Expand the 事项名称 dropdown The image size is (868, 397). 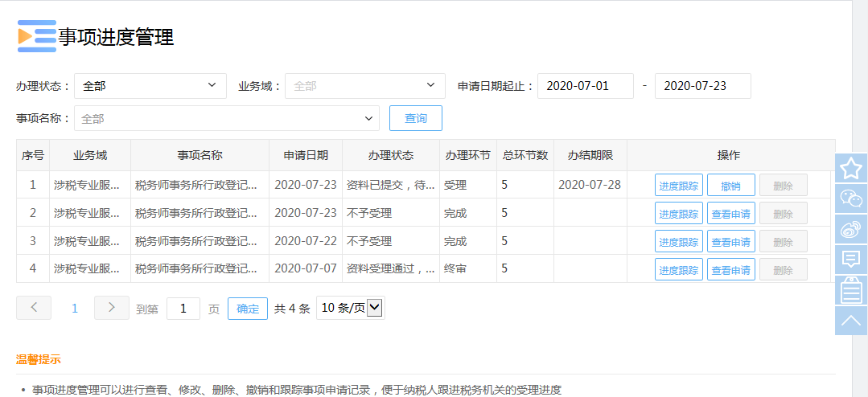(x=227, y=118)
